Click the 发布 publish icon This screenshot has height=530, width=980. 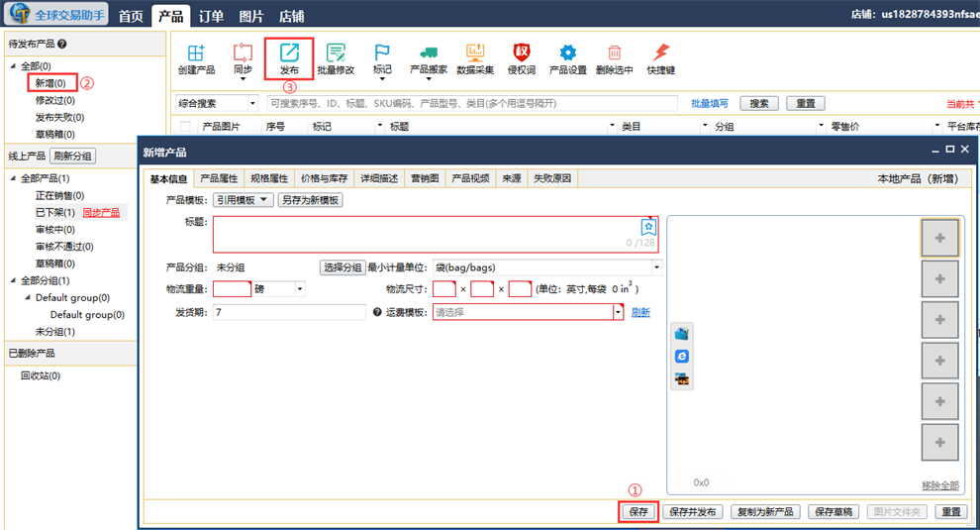[289, 58]
